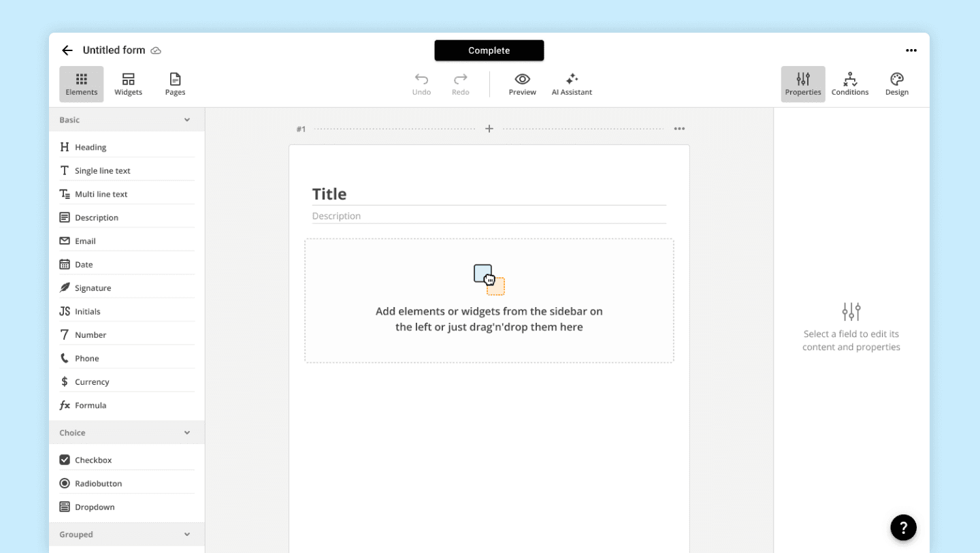Open the Pages tab
This screenshot has height=553, width=980.
click(x=175, y=84)
